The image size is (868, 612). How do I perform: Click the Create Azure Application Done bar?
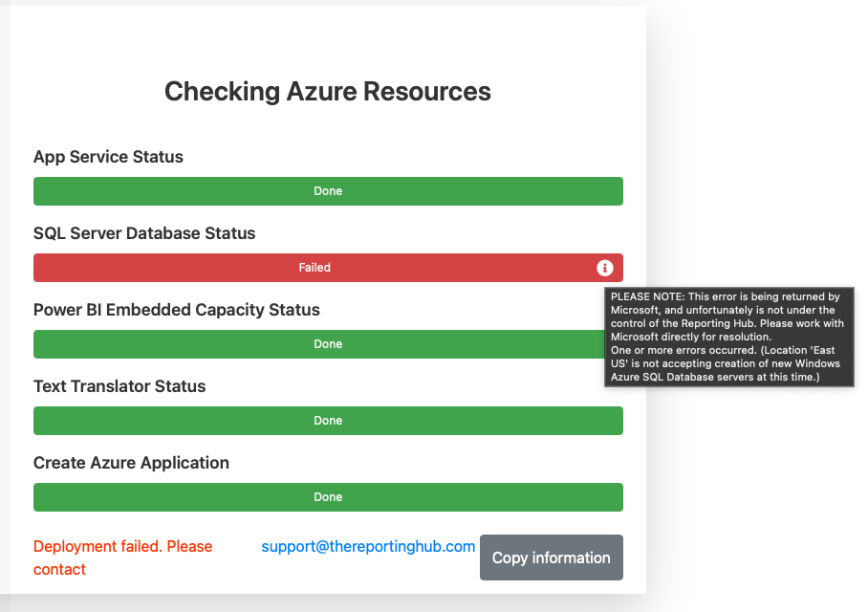328,497
